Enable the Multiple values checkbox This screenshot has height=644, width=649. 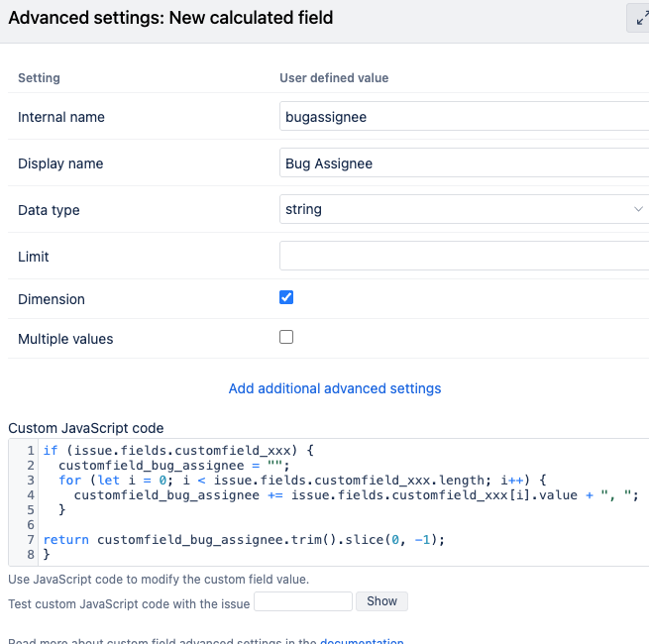pos(286,337)
